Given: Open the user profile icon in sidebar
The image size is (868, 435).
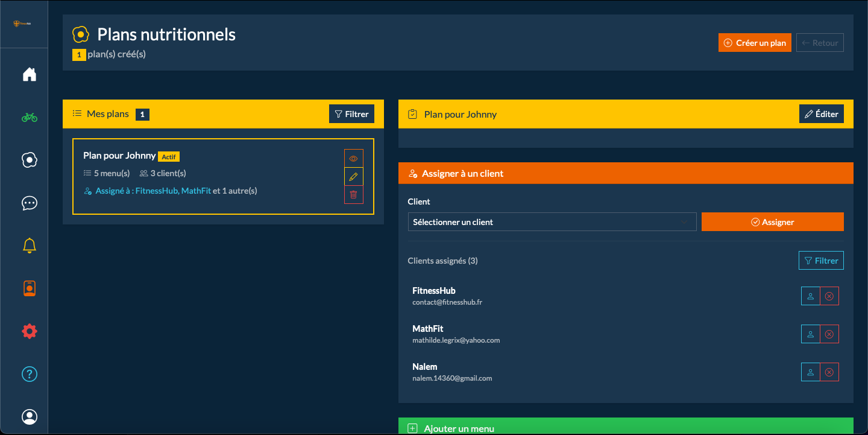Looking at the screenshot, I should pyautogui.click(x=29, y=417).
